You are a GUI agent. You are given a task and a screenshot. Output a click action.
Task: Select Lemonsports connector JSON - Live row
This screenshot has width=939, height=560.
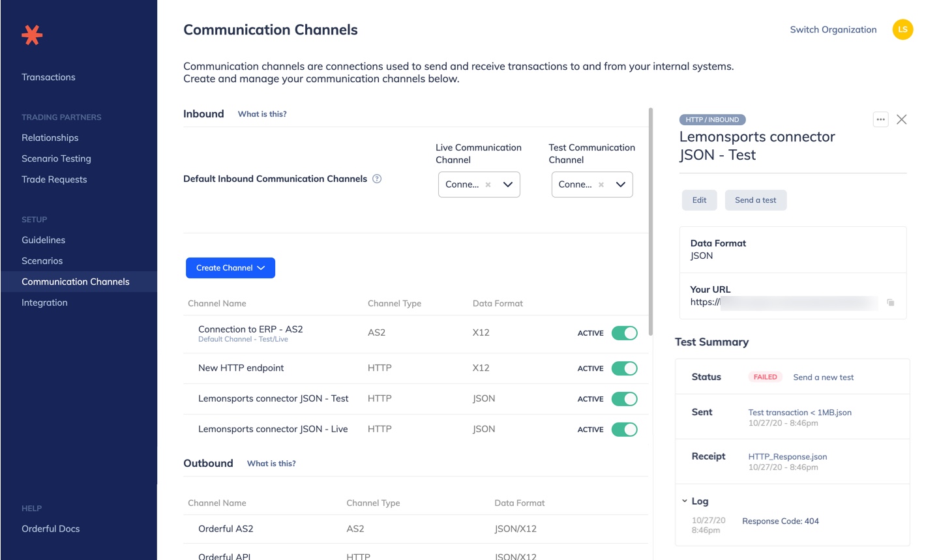click(415, 429)
